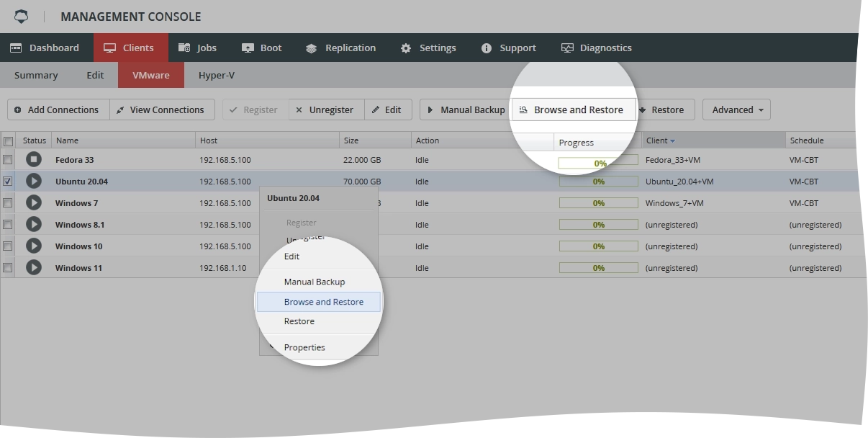Screen dimensions: 868x438
Task: Open the Dashboard tab
Action: [44, 48]
